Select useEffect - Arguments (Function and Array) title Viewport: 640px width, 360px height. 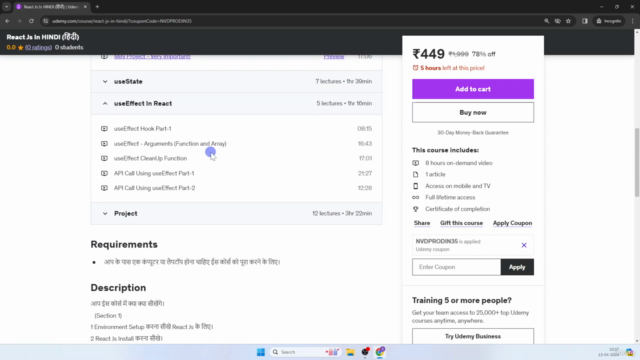click(x=170, y=144)
